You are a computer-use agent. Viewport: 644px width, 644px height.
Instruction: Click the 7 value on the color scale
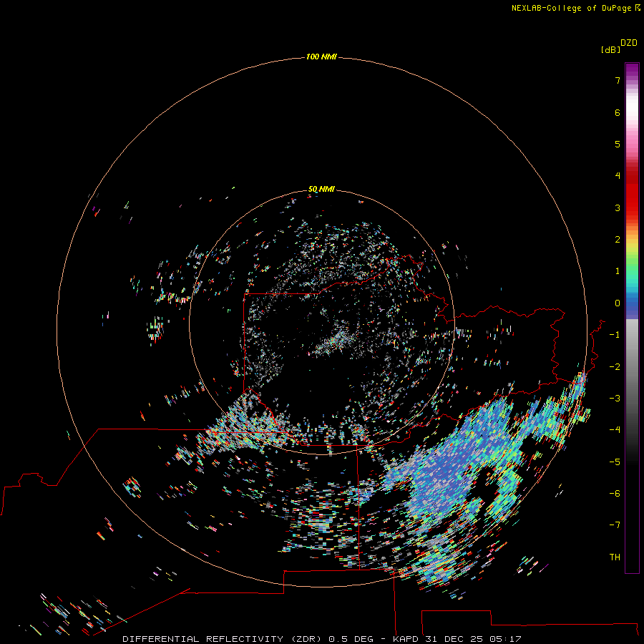tap(618, 80)
